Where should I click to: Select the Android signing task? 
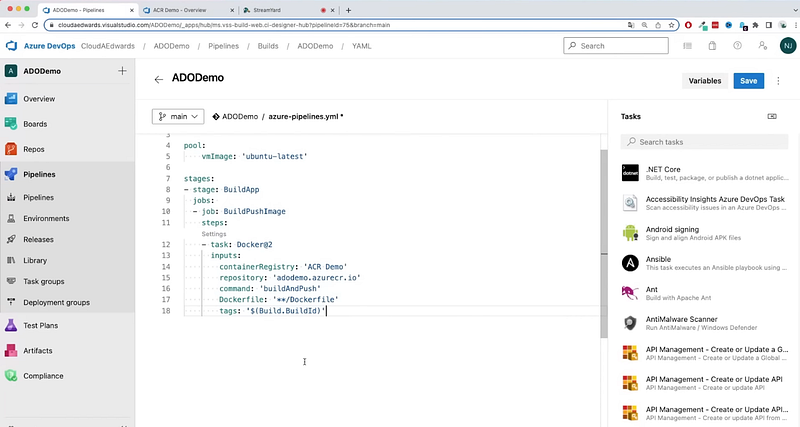[705, 233]
